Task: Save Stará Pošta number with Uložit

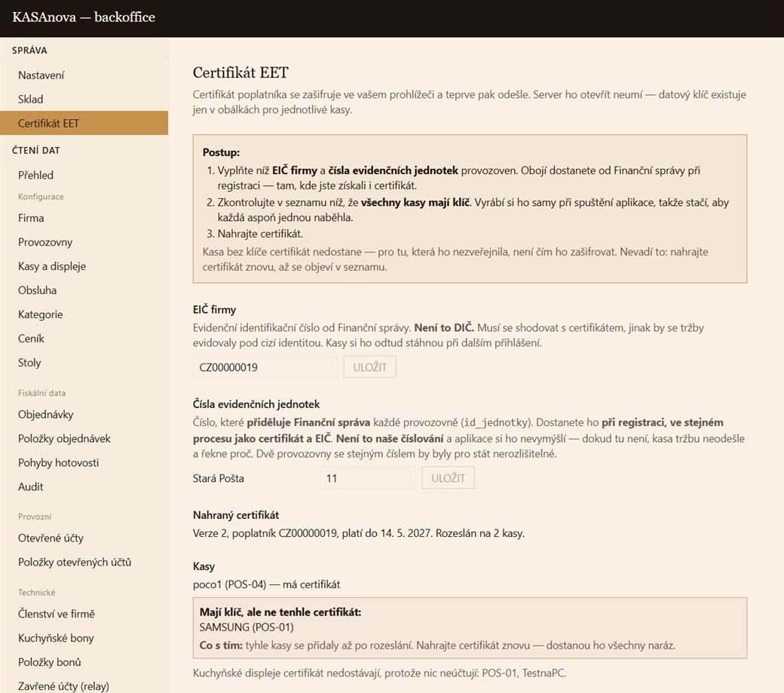Action: [x=448, y=478]
